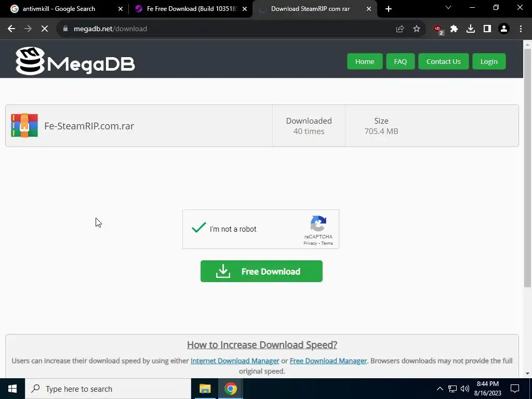Open the Chrome profile avatar
Viewport: 532px width, 399px height.
click(x=504, y=29)
